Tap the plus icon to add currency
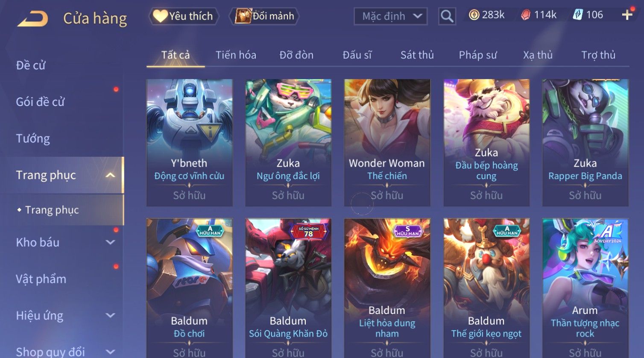This screenshot has width=644, height=358. coord(627,15)
